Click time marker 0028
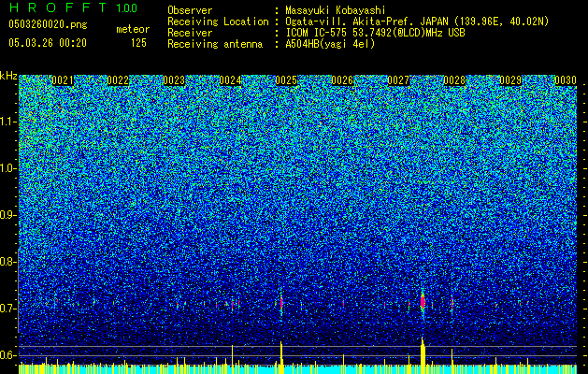The width and height of the screenshot is (588, 374). [454, 80]
